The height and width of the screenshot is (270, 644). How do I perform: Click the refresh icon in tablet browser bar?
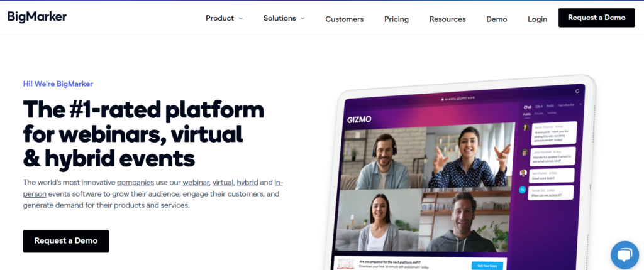tap(577, 91)
